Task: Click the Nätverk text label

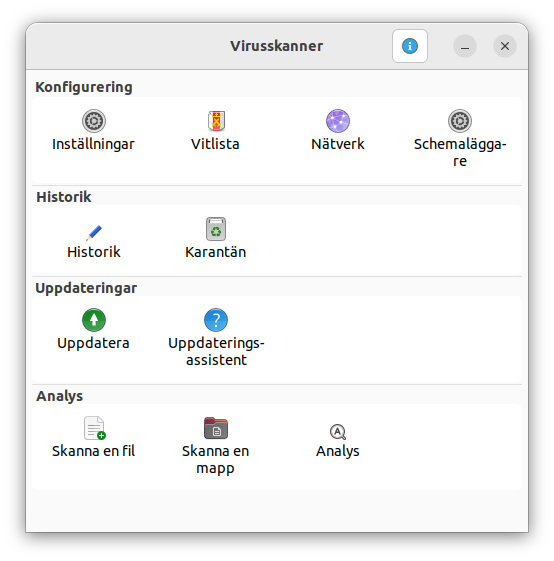Action: point(337,144)
